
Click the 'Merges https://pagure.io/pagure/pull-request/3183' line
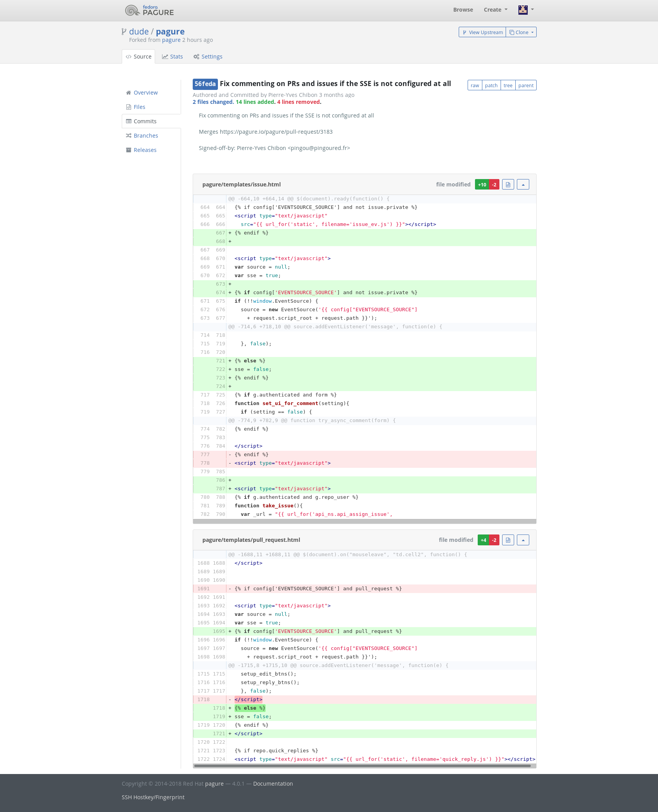(x=266, y=132)
